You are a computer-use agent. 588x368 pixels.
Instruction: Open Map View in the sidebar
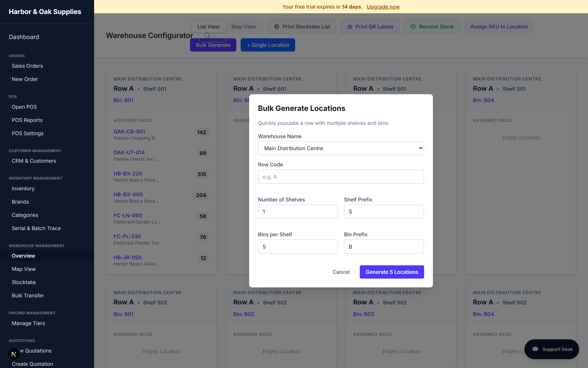pyautogui.click(x=24, y=269)
